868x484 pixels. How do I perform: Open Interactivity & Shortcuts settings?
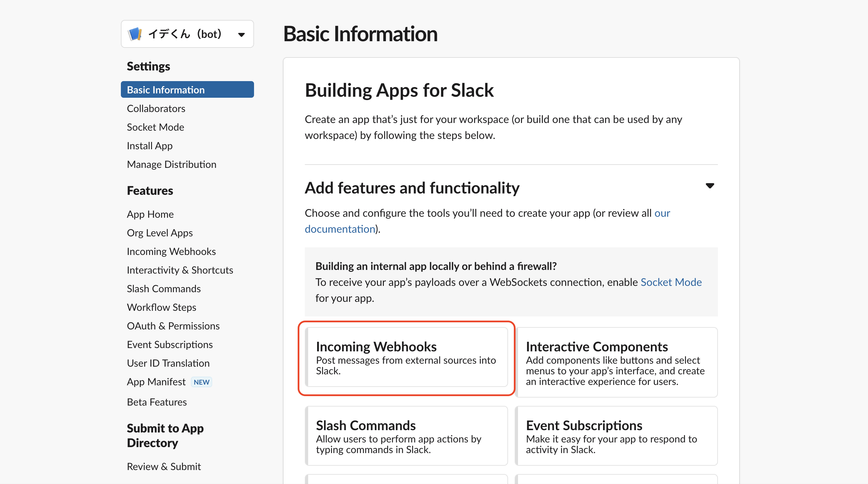coord(180,270)
